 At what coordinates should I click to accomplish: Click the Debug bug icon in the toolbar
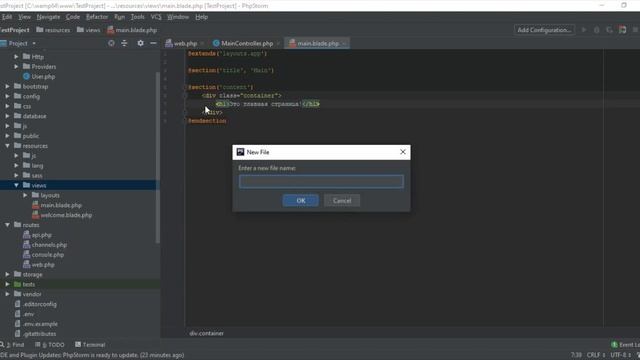point(597,30)
